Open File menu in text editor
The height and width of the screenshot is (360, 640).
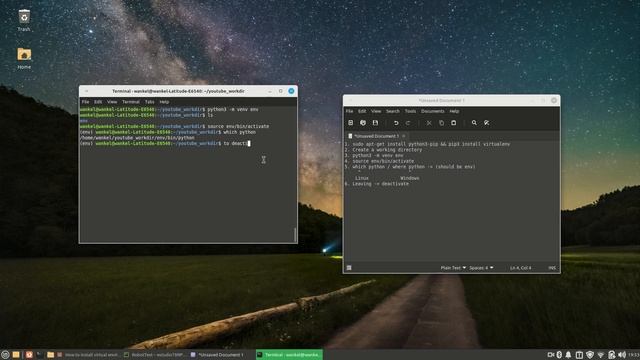point(349,111)
